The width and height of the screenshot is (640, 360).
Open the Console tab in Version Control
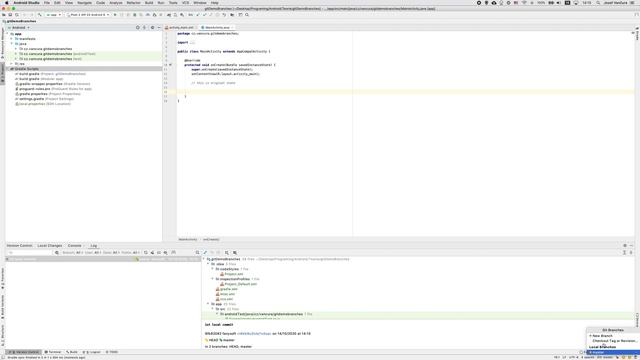[75, 246]
